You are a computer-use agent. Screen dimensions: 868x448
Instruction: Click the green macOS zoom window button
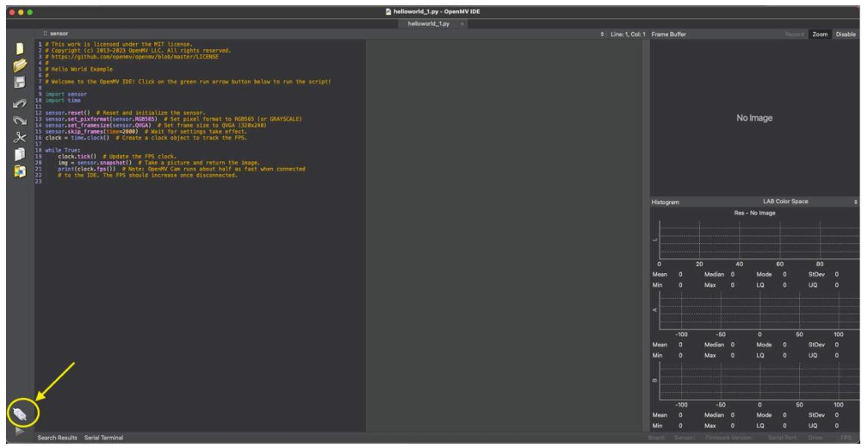click(x=30, y=11)
